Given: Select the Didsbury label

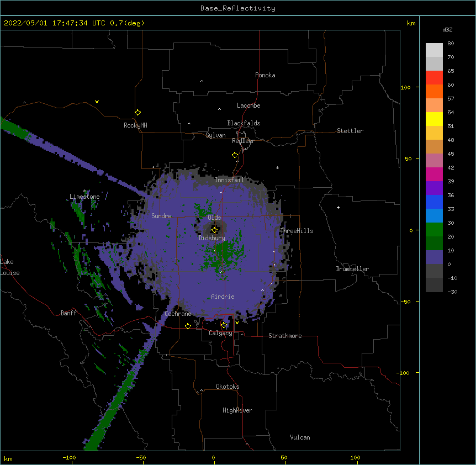Looking at the screenshot, I should pyautogui.click(x=212, y=238).
